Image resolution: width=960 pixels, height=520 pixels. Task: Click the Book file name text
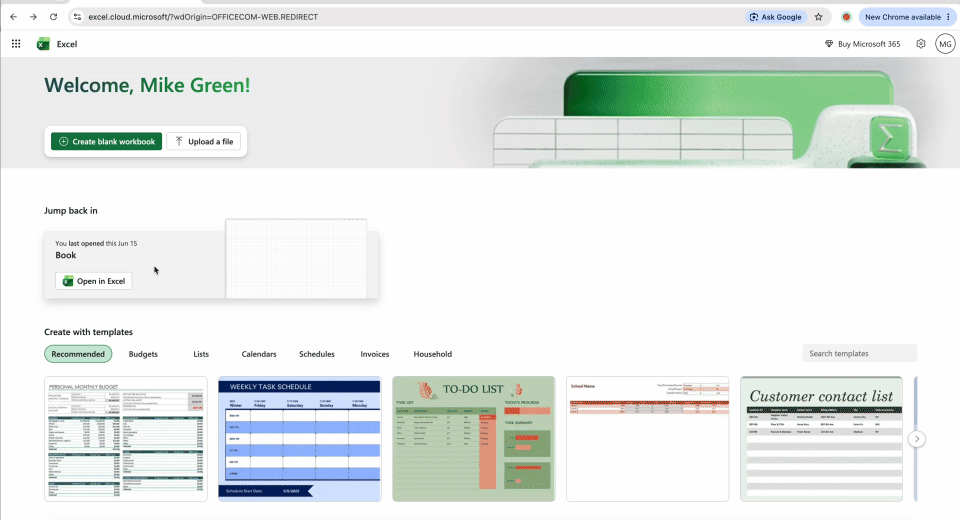coord(66,255)
